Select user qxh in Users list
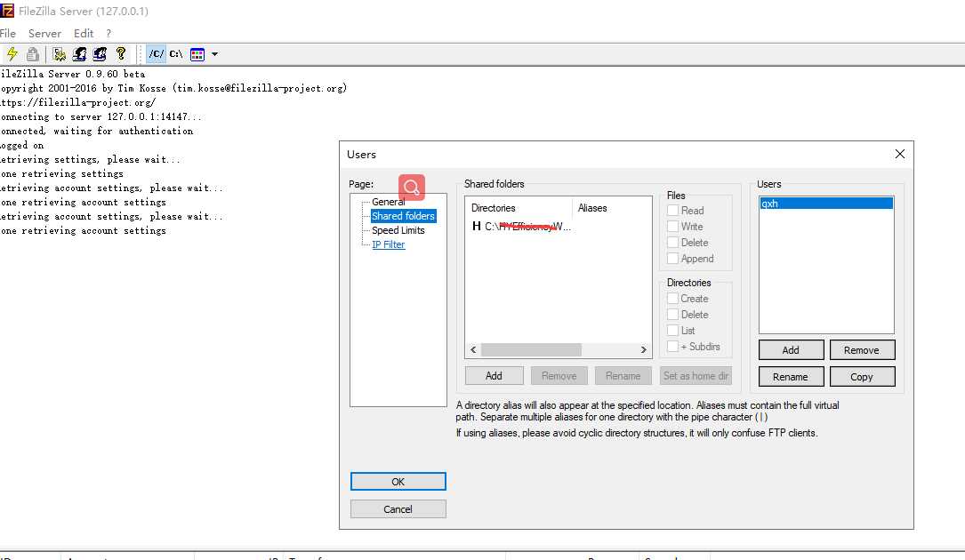 coord(826,204)
